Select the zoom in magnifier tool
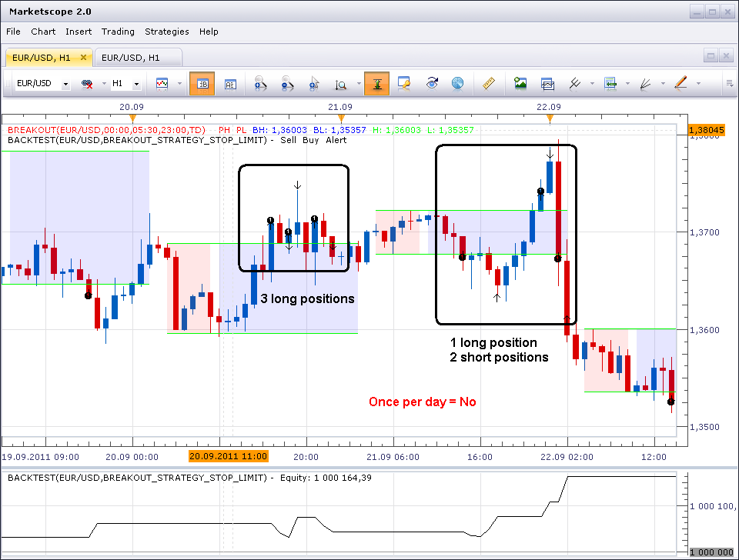The image size is (739, 560). pyautogui.click(x=259, y=84)
